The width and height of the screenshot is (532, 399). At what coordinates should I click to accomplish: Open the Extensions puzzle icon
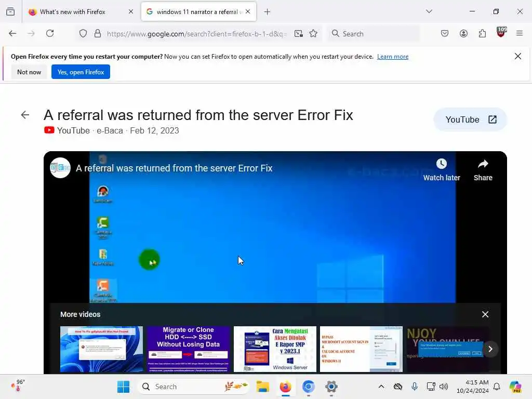(482, 33)
